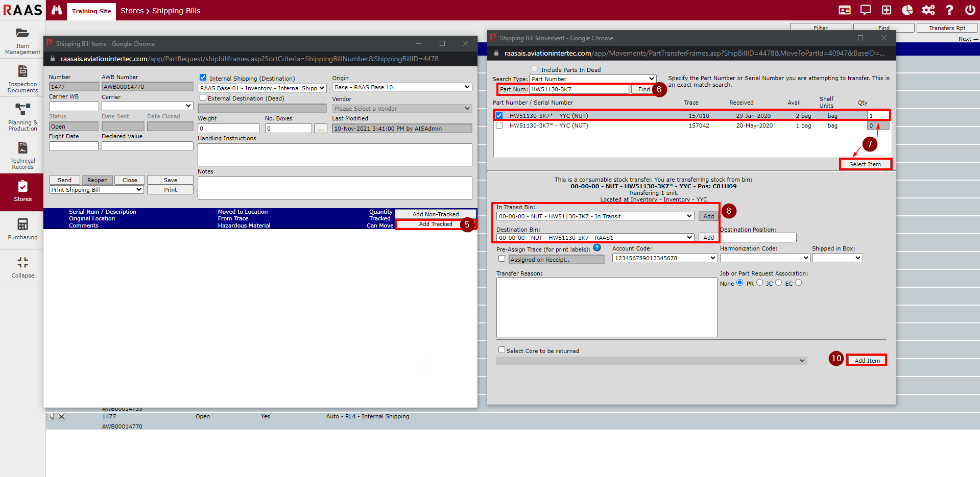Viewport: 980px width, 477px height.
Task: Open the pie chart reports icon
Action: coord(907,10)
